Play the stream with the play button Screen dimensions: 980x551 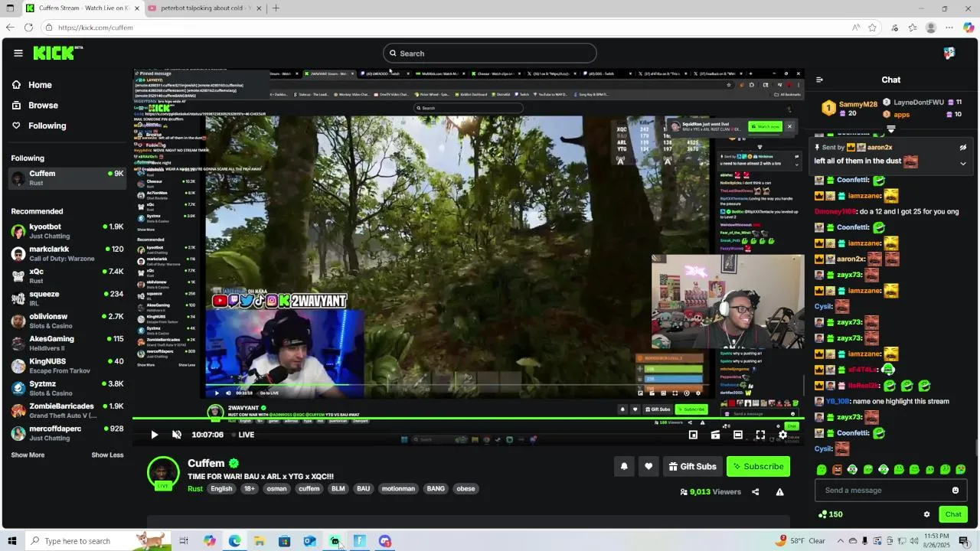[154, 435]
